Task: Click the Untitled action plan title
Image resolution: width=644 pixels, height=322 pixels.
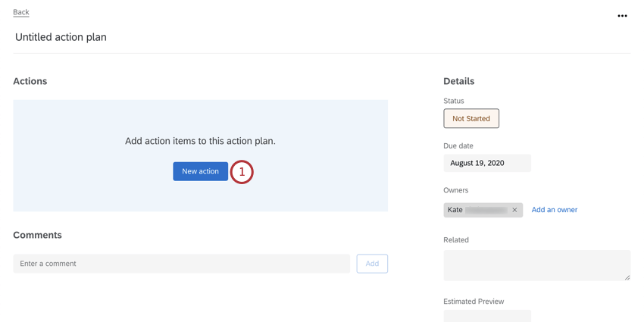Action: click(61, 37)
